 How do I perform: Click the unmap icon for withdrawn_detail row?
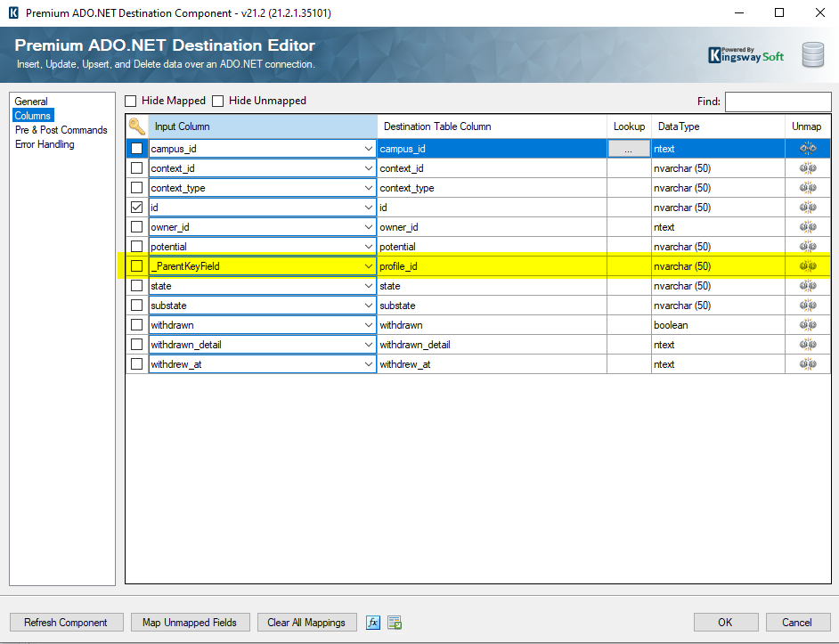808,344
